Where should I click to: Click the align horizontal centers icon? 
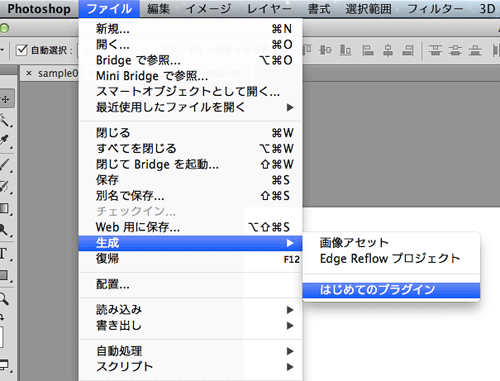pyautogui.click(x=388, y=50)
